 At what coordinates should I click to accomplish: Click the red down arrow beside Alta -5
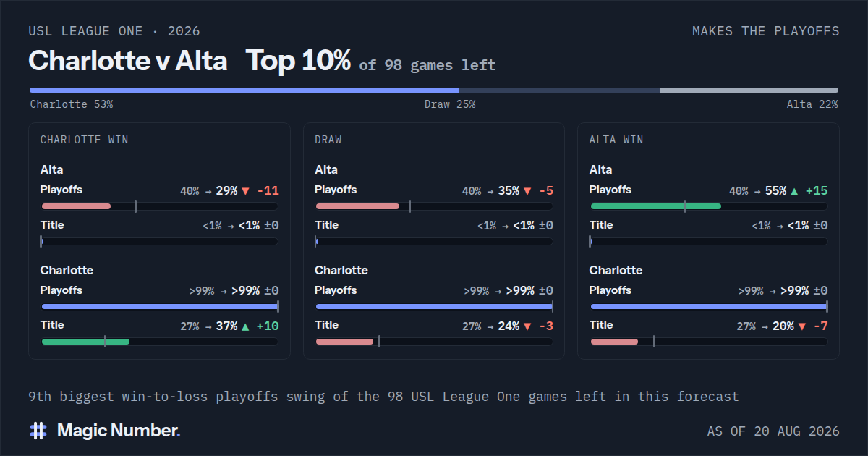(527, 191)
